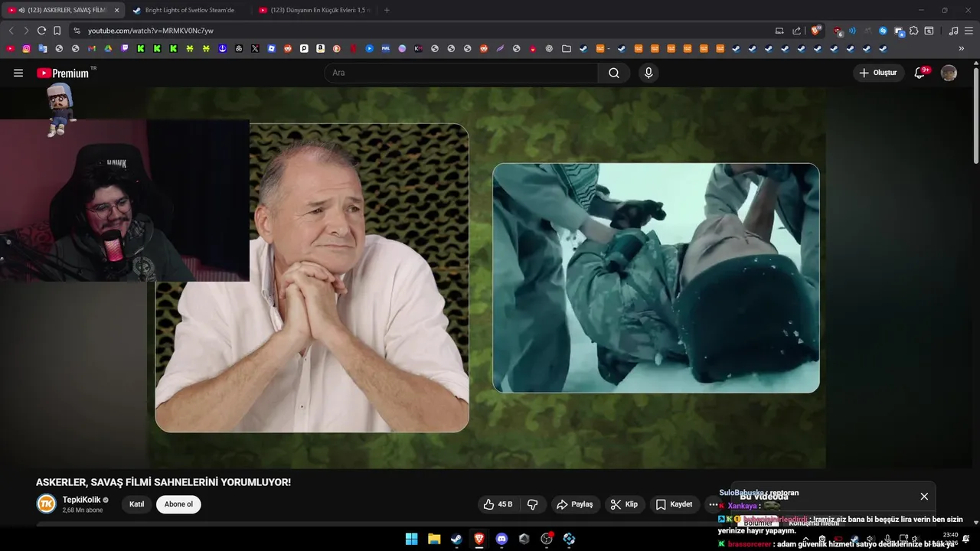This screenshot has height=551, width=980.
Task: Start voice search with the microphone
Action: pyautogui.click(x=648, y=73)
